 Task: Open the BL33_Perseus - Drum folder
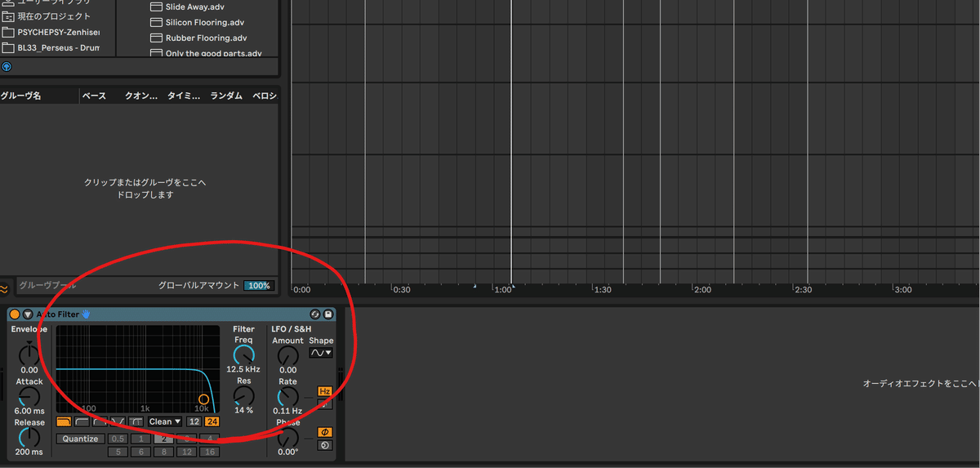pos(51,47)
